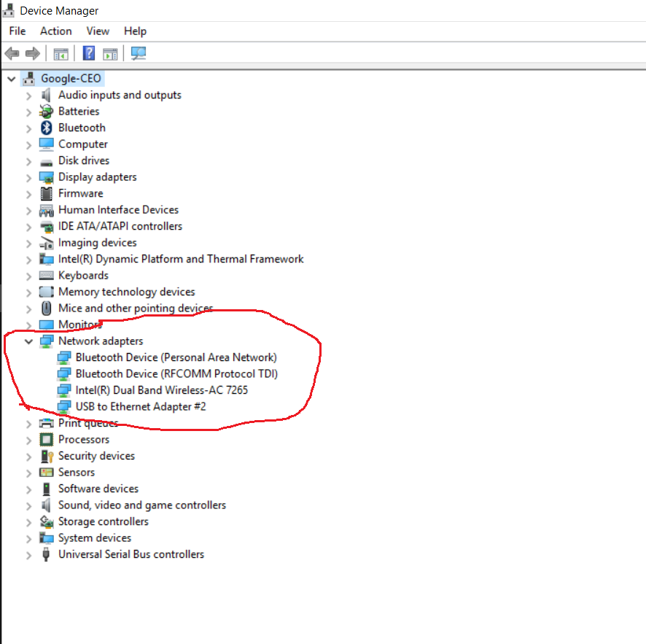646x644 pixels.
Task: Click the Keyboards category icon
Action: click(x=47, y=275)
